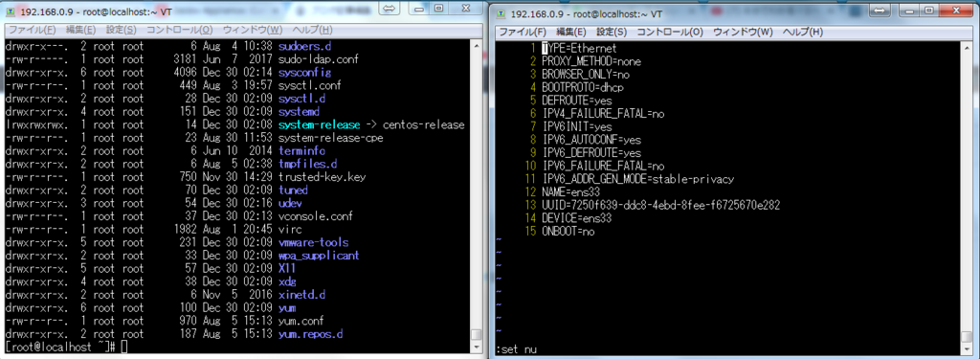
Task: Open ウィンドウ(W) menu in right vi window
Action: [743, 32]
